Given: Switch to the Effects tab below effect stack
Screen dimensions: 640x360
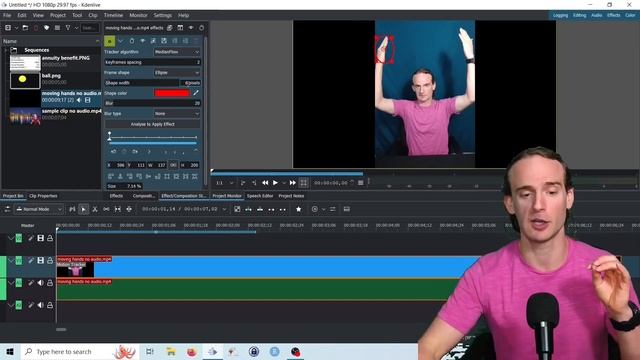Looking at the screenshot, I should pos(116,196).
